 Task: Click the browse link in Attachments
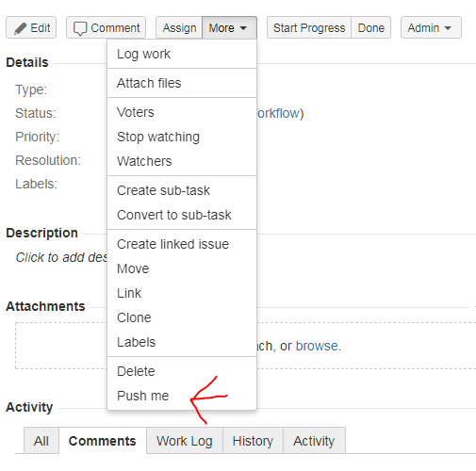317,346
